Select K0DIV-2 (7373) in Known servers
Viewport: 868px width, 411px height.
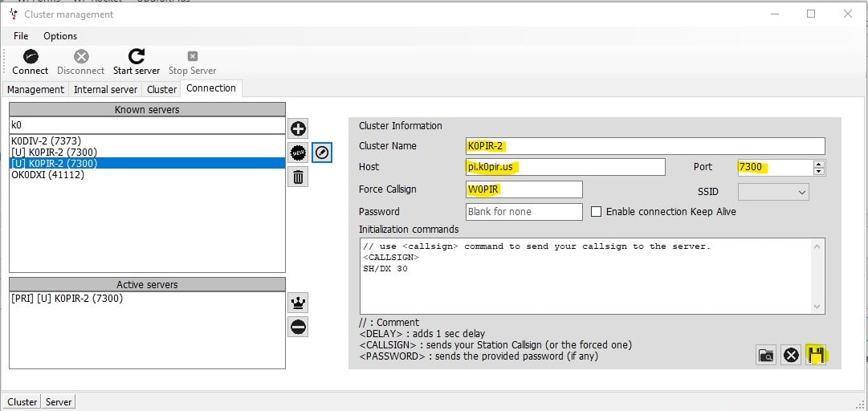(46, 140)
